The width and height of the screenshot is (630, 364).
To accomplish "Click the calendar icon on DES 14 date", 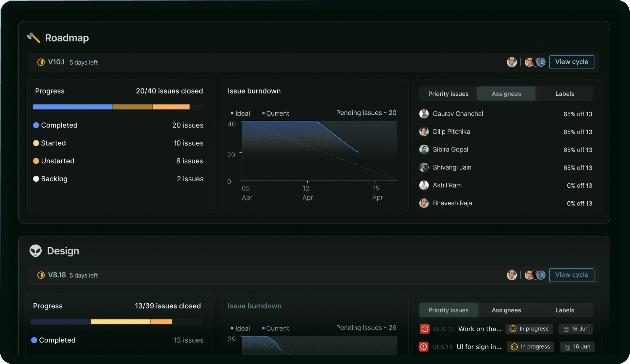I will click(x=568, y=347).
